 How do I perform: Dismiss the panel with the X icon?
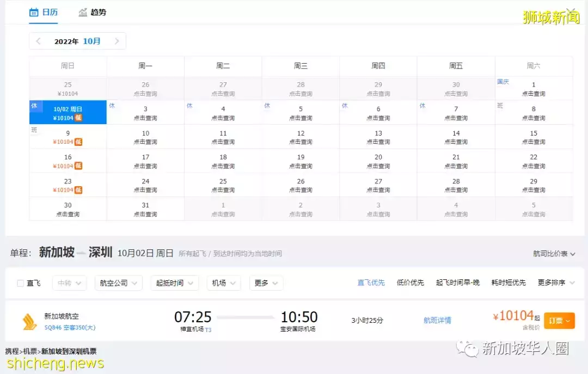571,8
